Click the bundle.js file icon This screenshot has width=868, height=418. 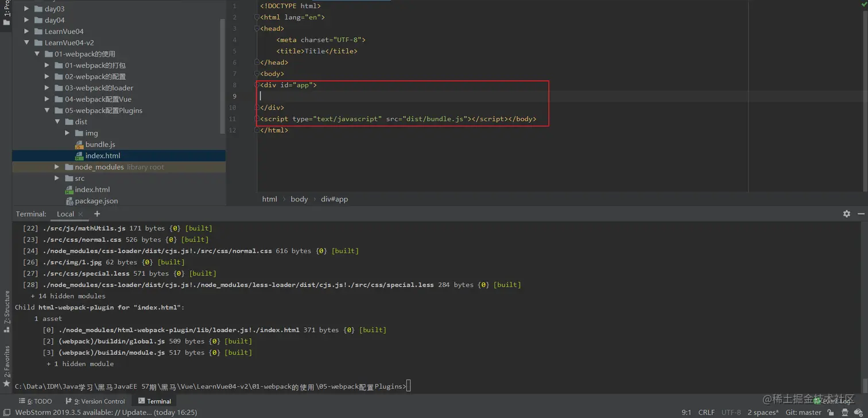point(79,145)
